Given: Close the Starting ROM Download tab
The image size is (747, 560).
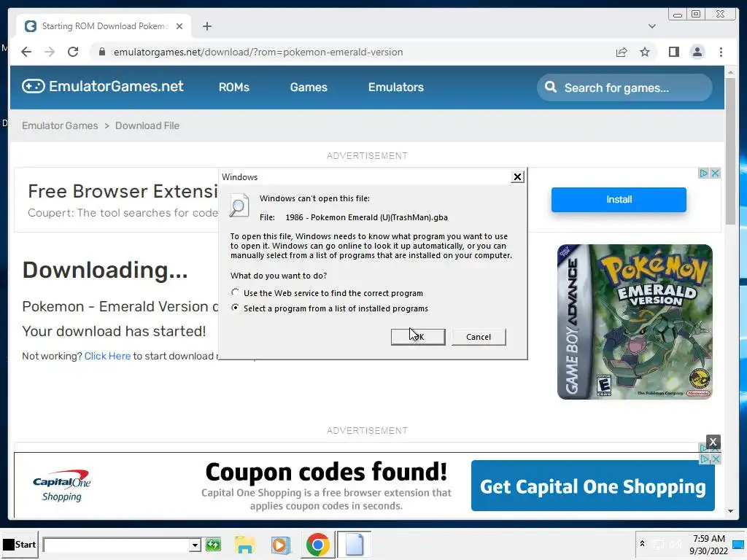Looking at the screenshot, I should (x=179, y=26).
